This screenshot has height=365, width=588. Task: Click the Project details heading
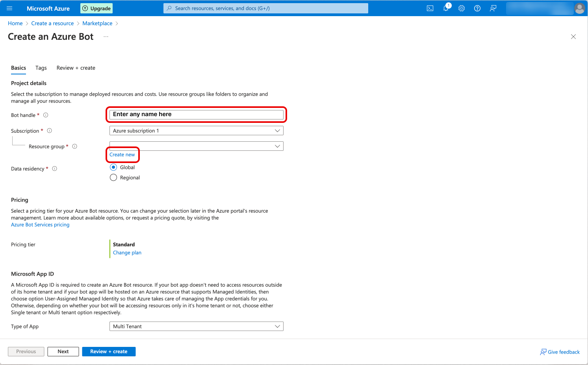coord(29,83)
